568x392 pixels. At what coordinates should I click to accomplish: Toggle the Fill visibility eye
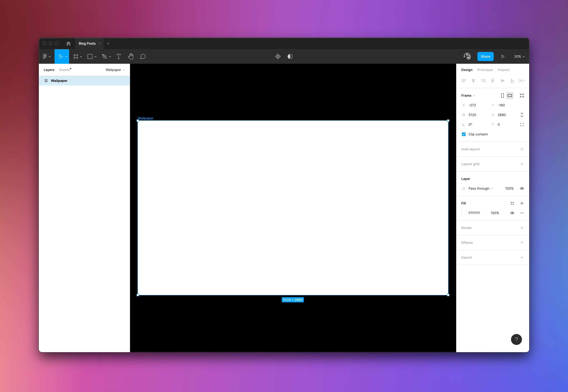(x=512, y=213)
